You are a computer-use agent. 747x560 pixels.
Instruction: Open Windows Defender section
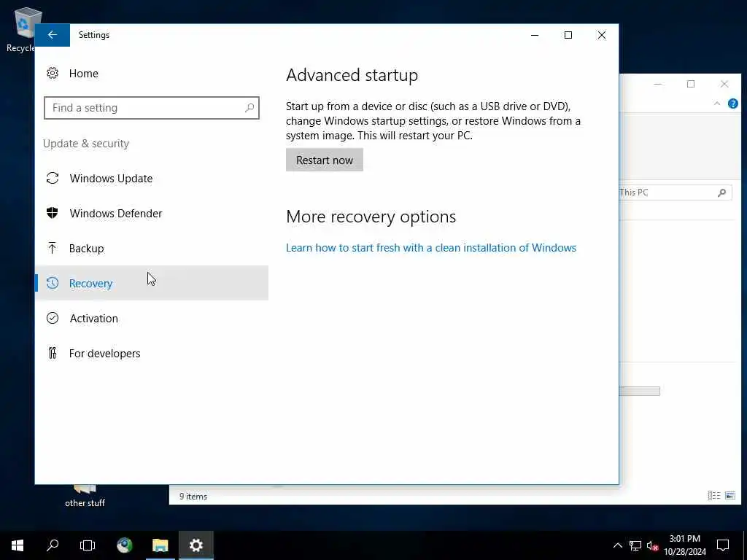point(152,214)
